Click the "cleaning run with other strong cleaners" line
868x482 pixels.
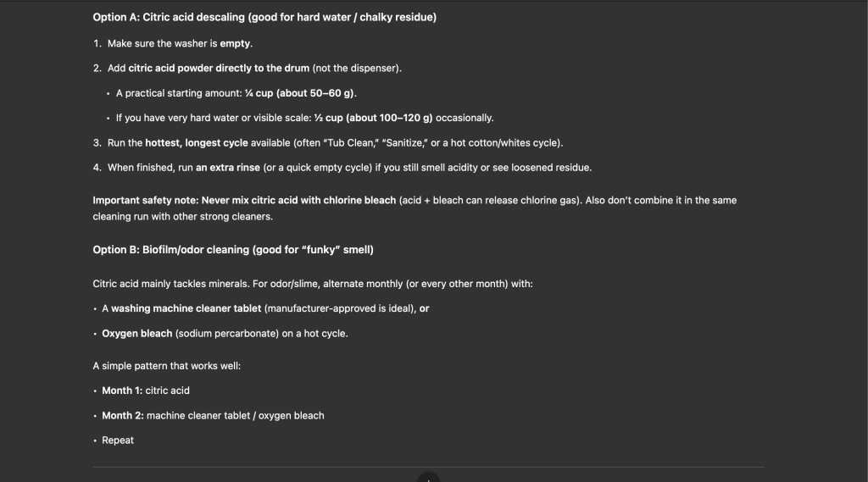pyautogui.click(x=182, y=217)
